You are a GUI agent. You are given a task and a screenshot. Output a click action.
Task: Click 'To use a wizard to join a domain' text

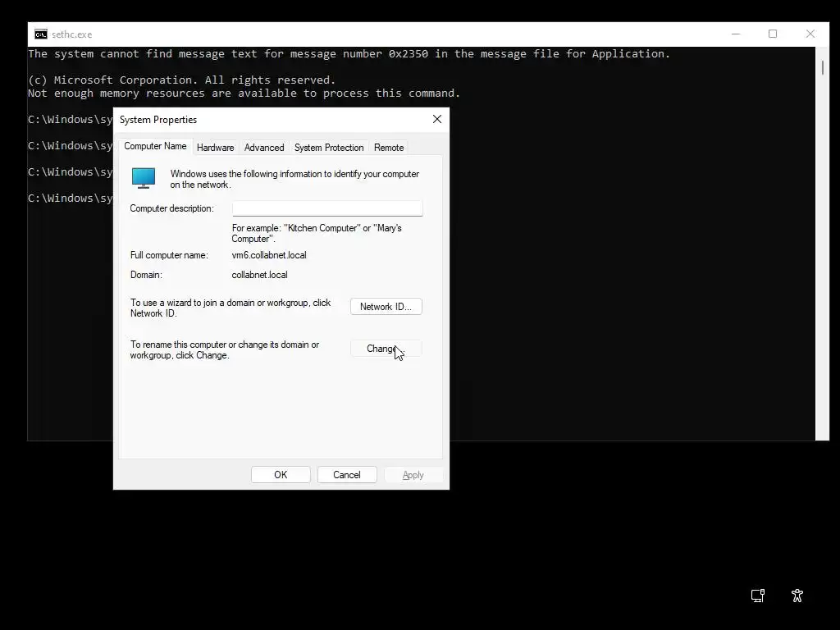[231, 308]
